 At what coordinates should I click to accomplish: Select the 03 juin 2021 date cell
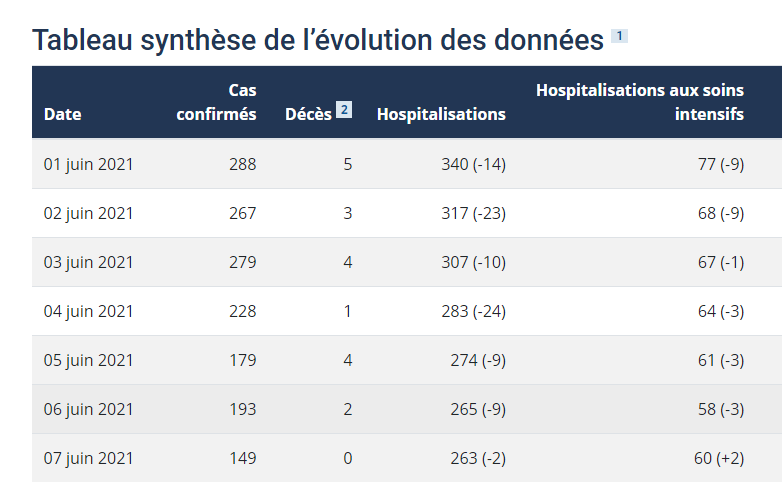point(88,262)
